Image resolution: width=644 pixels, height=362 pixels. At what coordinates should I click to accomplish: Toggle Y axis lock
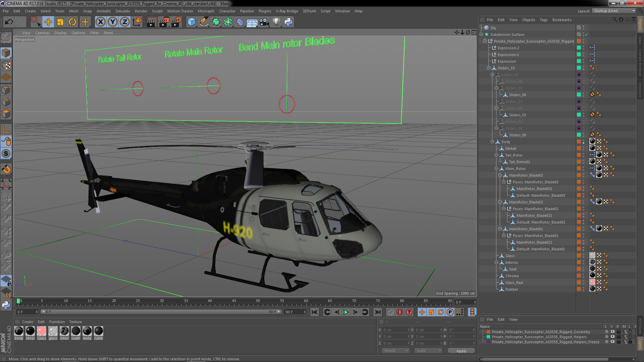coord(113,22)
